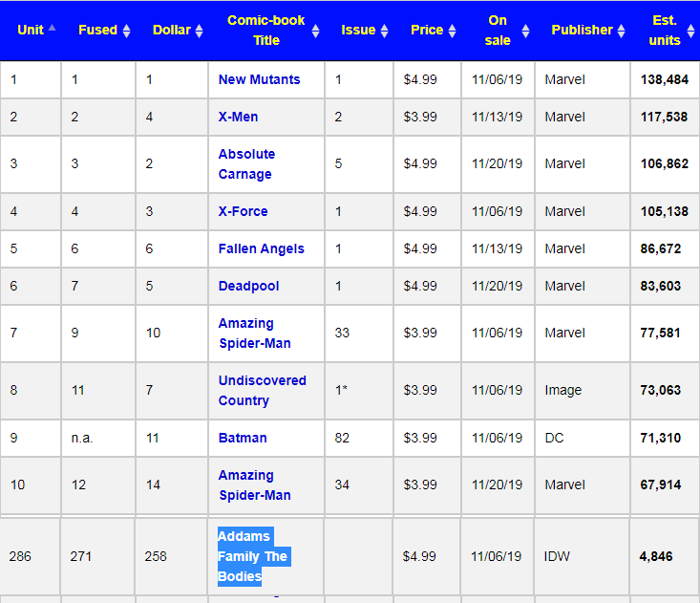The width and height of the screenshot is (700, 603).
Task: Click the Est. units header text
Action: (665, 31)
